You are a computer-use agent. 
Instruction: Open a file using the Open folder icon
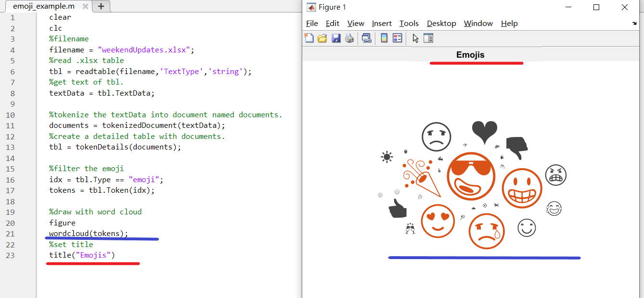(322, 38)
